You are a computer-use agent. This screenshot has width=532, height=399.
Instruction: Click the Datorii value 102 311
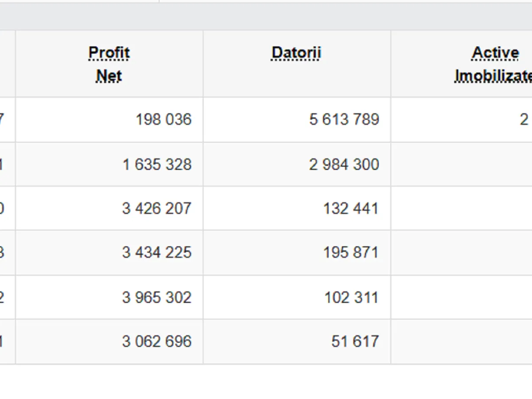351,297
